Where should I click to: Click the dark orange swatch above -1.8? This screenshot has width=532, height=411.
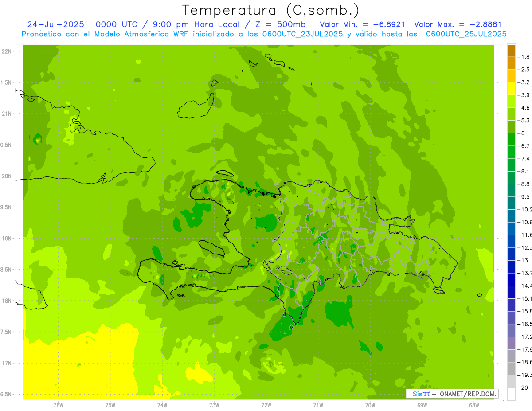click(511, 51)
